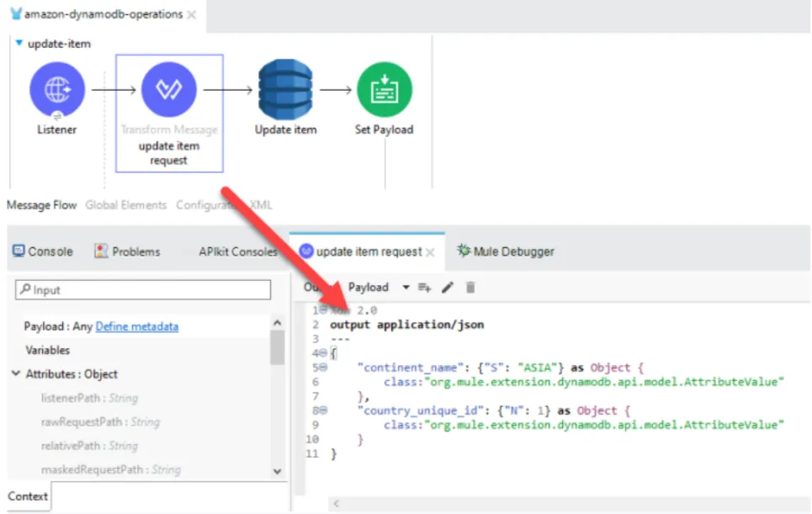This screenshot has width=812, height=514.
Task: Click the add new target icon
Action: pyautogui.click(x=425, y=287)
